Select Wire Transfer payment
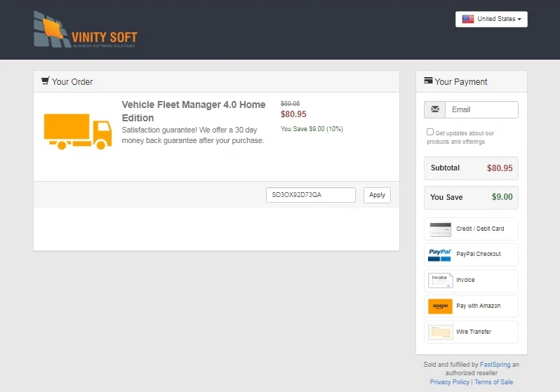This screenshot has height=392, width=560. (471, 332)
